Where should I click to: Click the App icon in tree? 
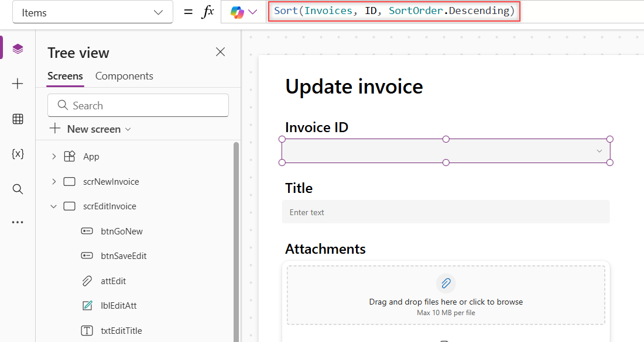click(x=70, y=156)
